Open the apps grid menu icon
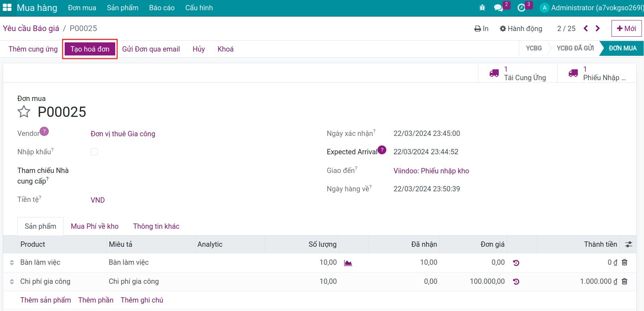This screenshot has width=644, height=311. (x=7, y=7)
